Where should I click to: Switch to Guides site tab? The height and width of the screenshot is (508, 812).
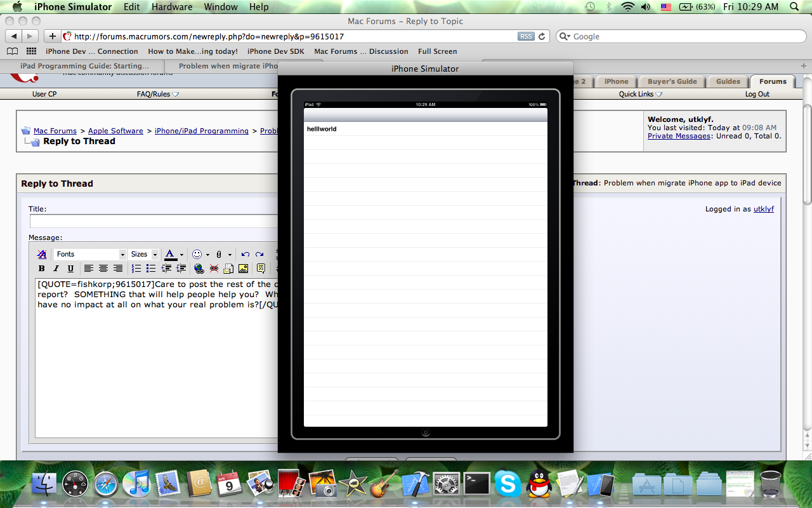pyautogui.click(x=728, y=81)
